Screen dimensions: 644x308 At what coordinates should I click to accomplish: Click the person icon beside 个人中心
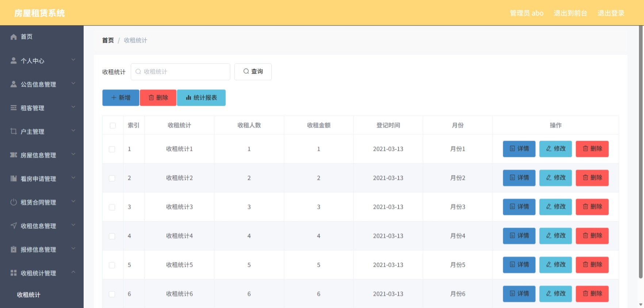coord(14,61)
